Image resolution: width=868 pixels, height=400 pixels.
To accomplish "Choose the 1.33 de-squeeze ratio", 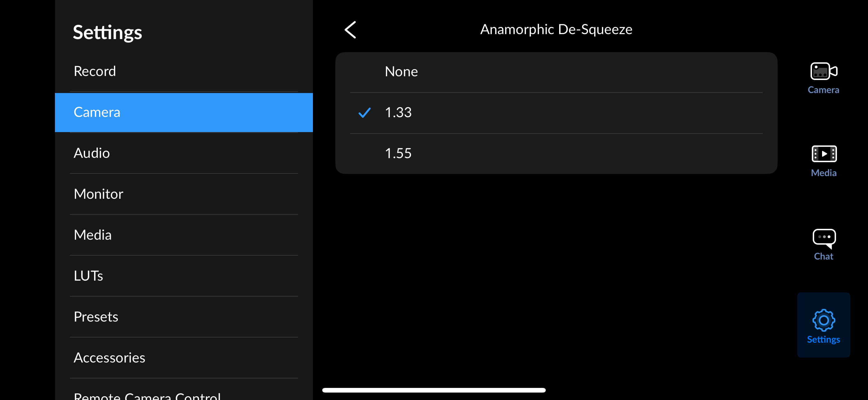I will tap(556, 113).
